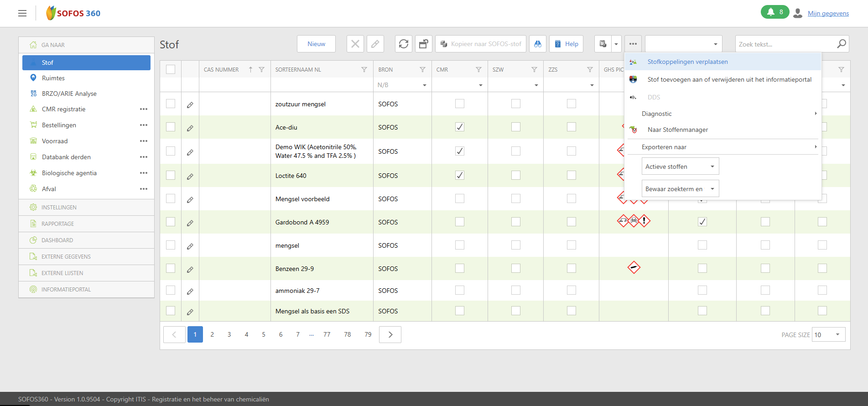Screen dimensions: 868x406
Task: Click the duplicate window icon in the toolbar
Action: 424,44
